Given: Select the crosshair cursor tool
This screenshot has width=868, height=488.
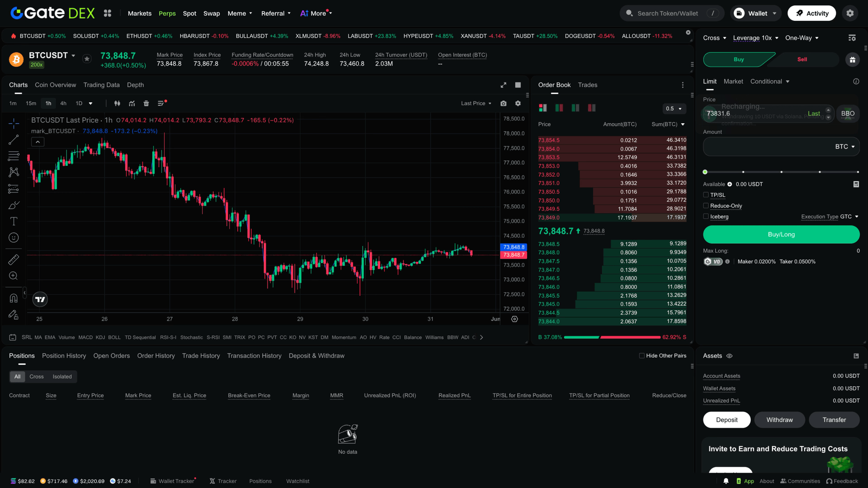Looking at the screenshot, I should (14, 123).
